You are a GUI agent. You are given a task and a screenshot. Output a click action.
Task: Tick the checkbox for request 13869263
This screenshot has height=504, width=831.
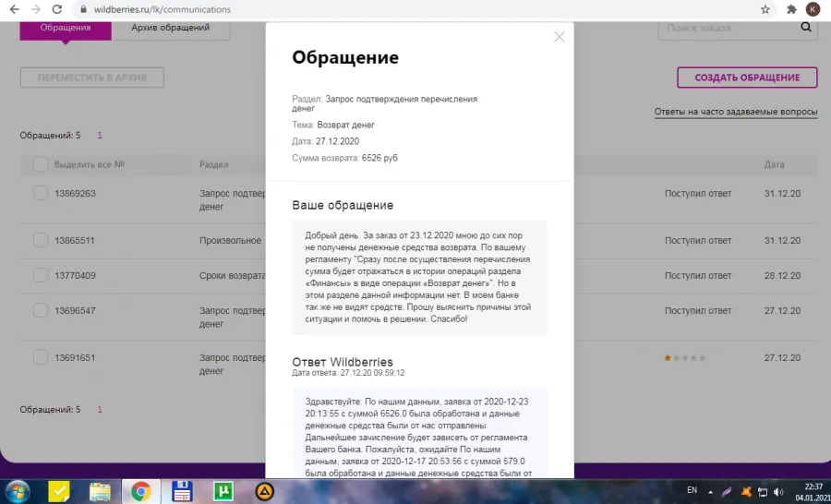pos(41,194)
